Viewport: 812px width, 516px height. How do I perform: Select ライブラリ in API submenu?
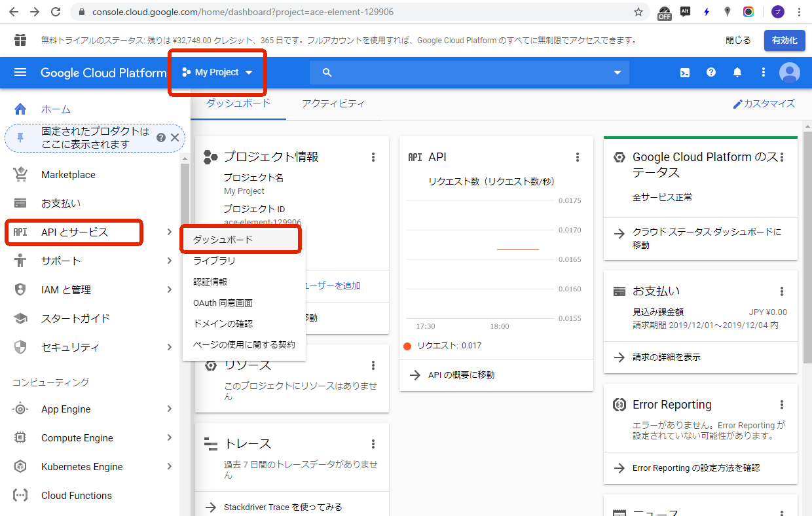(214, 261)
